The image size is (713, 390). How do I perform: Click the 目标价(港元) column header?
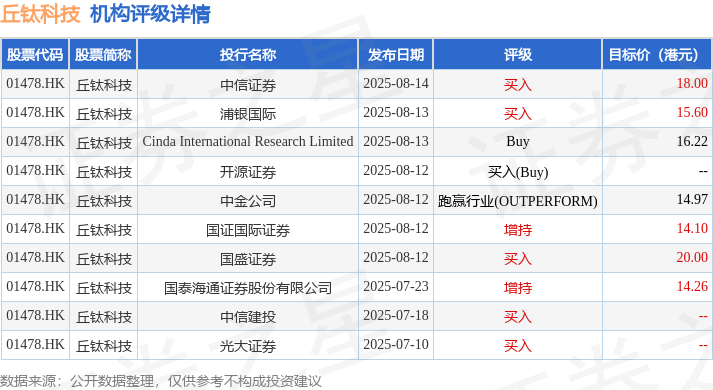[x=657, y=55]
